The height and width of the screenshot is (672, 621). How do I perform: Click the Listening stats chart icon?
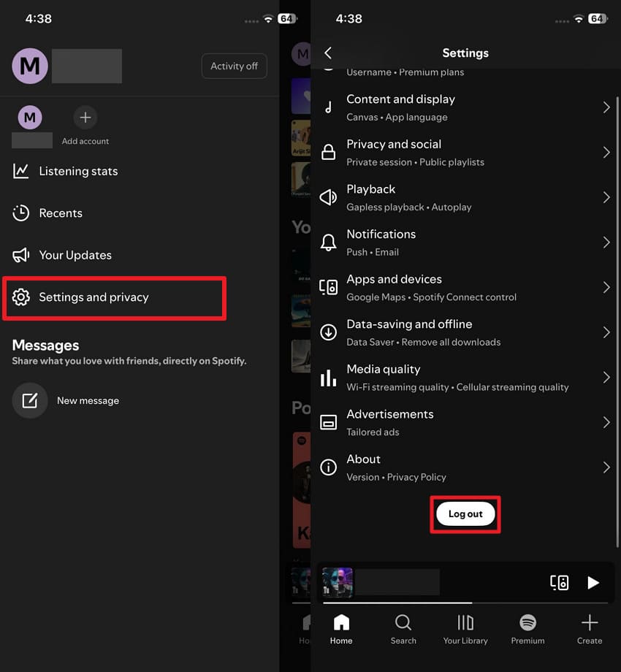tap(20, 171)
